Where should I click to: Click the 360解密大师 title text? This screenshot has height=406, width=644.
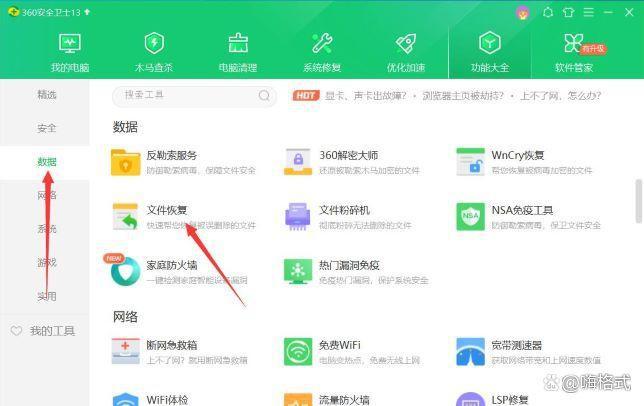[349, 155]
